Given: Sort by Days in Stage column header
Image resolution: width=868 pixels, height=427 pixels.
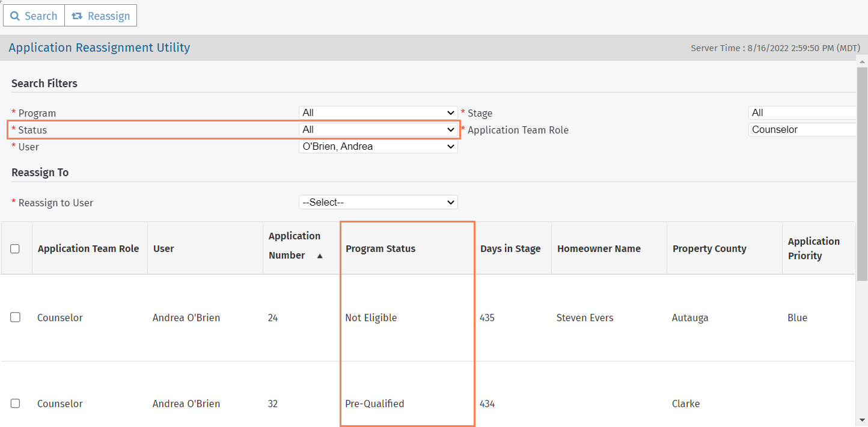Looking at the screenshot, I should (x=510, y=248).
